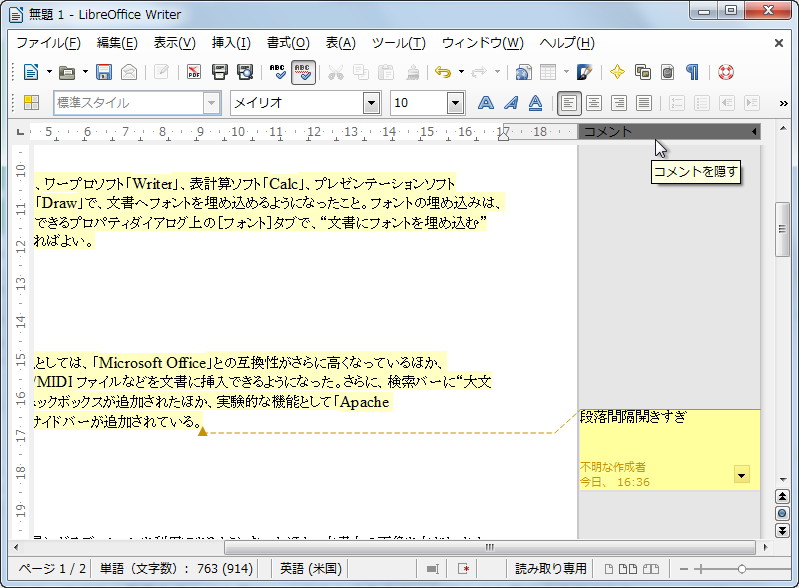Expand the hidden formatting toolbar buttons chevron
Screen dimensions: 799x588
tap(783, 103)
